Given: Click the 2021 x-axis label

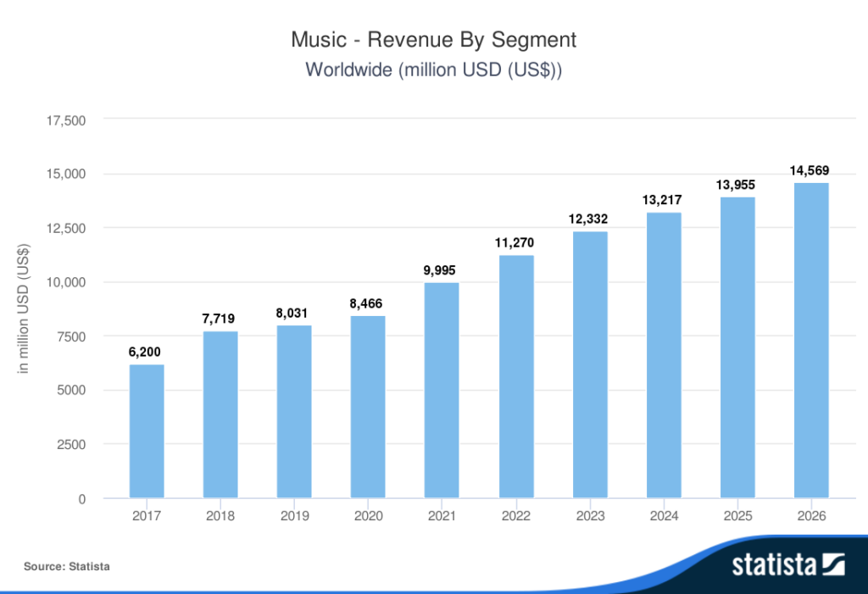Looking at the screenshot, I should tap(442, 516).
